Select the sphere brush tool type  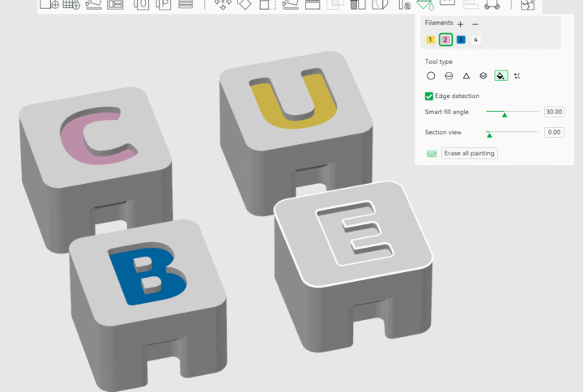(449, 75)
